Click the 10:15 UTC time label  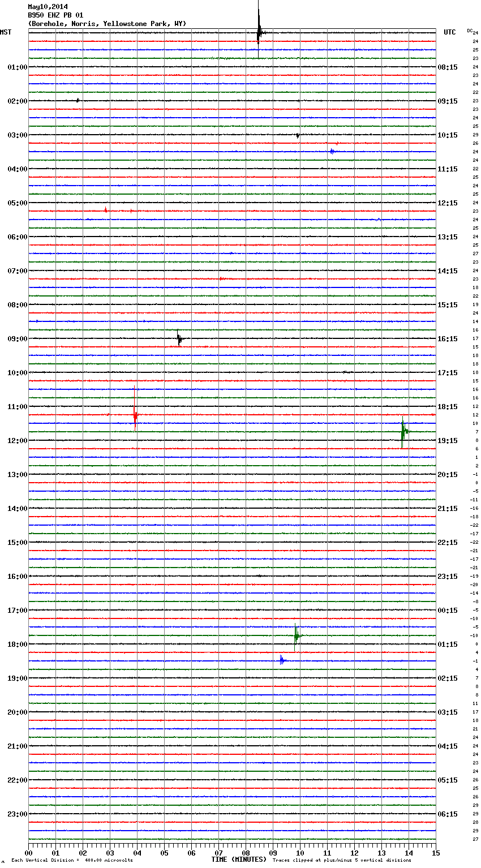(x=448, y=135)
